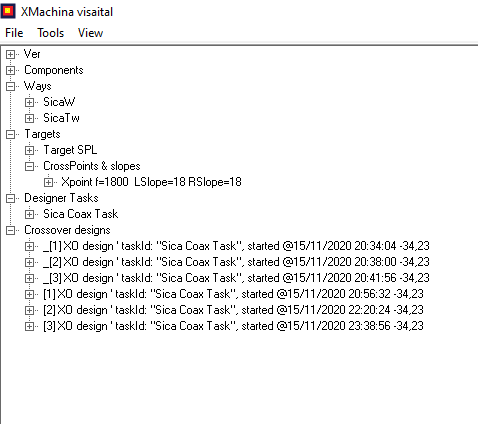The height and width of the screenshot is (424, 478).
Task: Expand the SicaTw way node
Action: point(30,118)
